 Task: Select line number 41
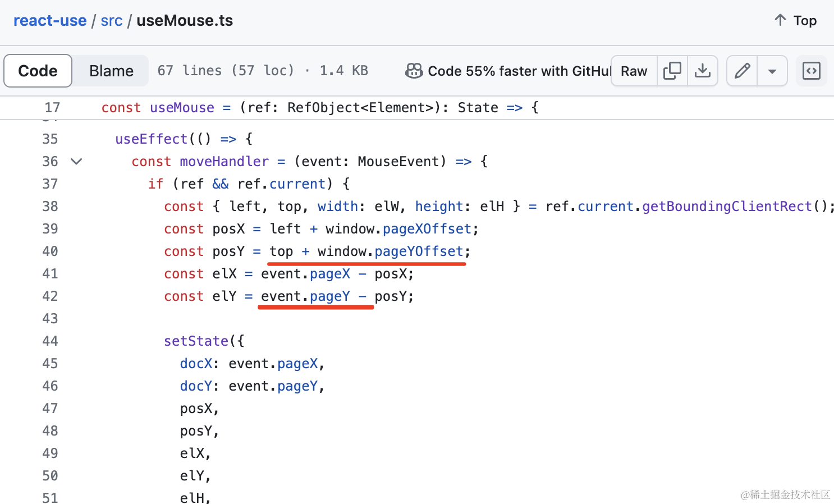tap(50, 274)
